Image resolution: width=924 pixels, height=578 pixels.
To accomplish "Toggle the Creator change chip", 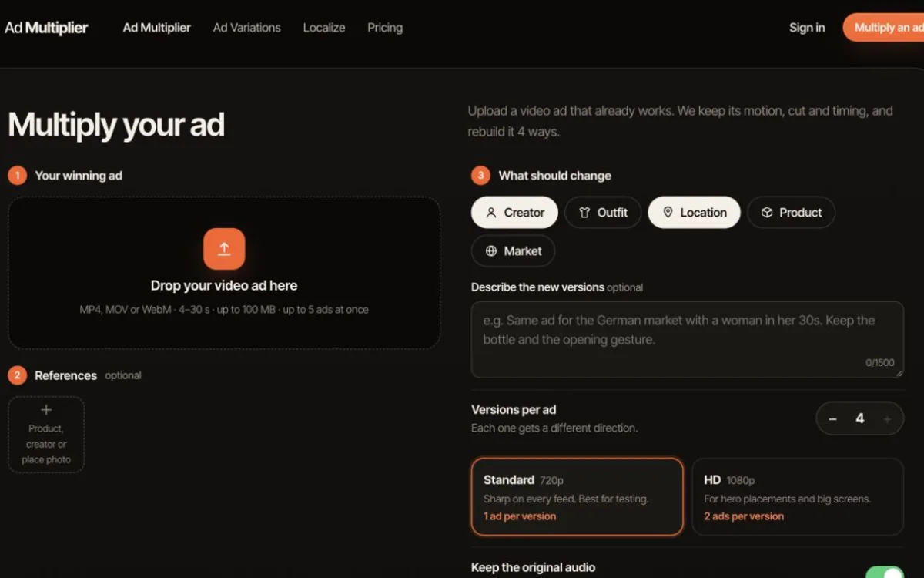I will tap(514, 213).
